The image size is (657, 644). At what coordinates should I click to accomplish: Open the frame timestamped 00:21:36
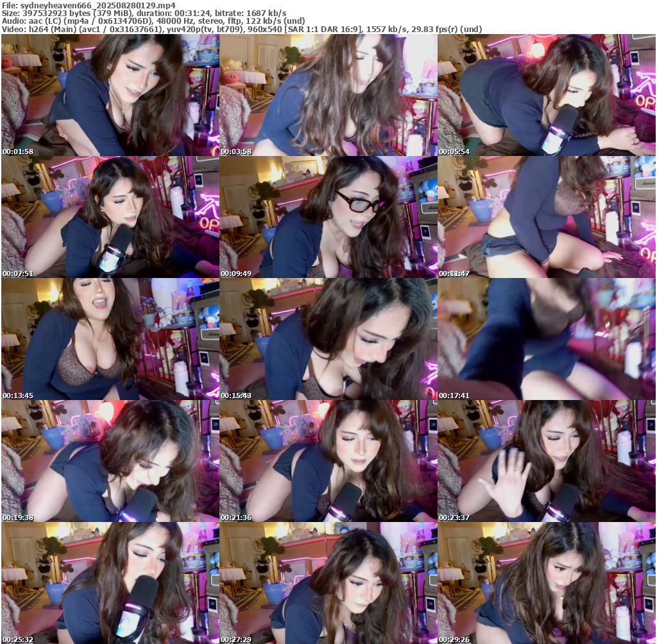[328, 461]
